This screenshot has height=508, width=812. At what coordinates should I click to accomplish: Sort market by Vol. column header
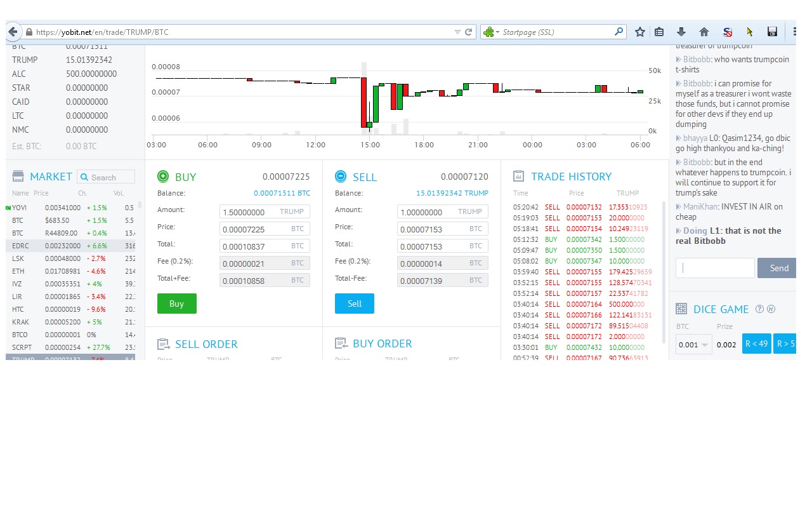[x=119, y=193]
